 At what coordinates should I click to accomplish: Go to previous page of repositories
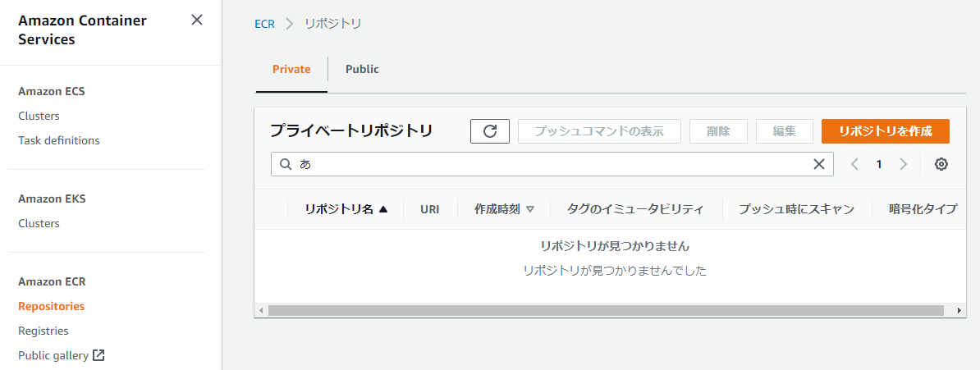tap(855, 164)
